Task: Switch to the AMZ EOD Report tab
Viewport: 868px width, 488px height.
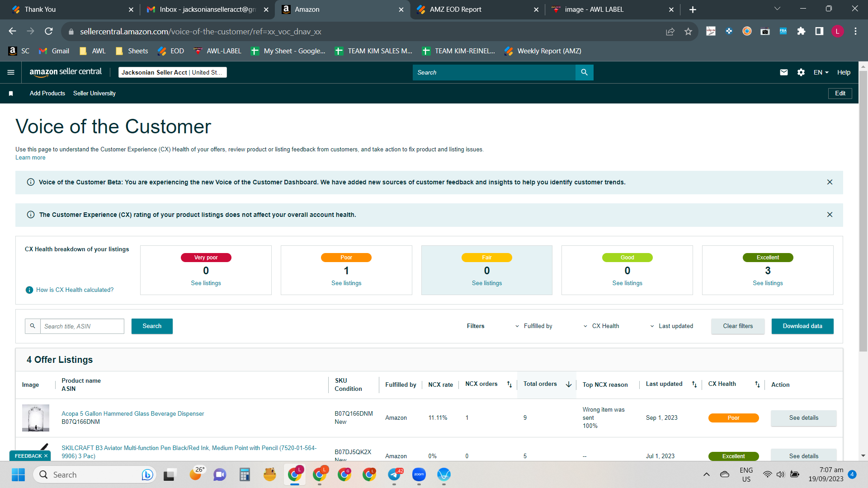Action: point(477,9)
